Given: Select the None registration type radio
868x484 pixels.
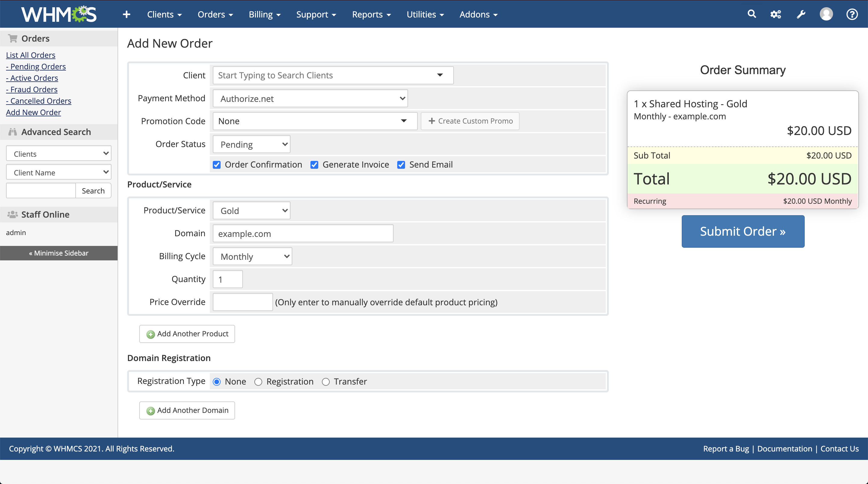Looking at the screenshot, I should (217, 382).
